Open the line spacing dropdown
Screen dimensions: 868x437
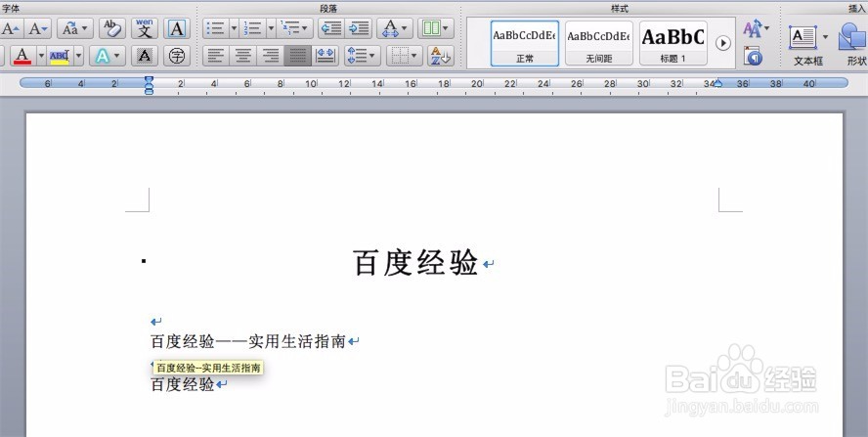click(x=362, y=56)
